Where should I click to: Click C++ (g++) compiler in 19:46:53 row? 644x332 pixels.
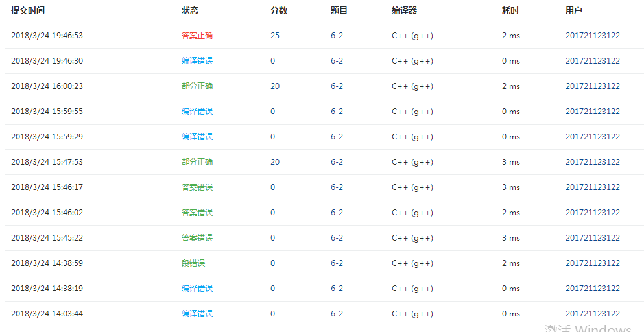412,36
